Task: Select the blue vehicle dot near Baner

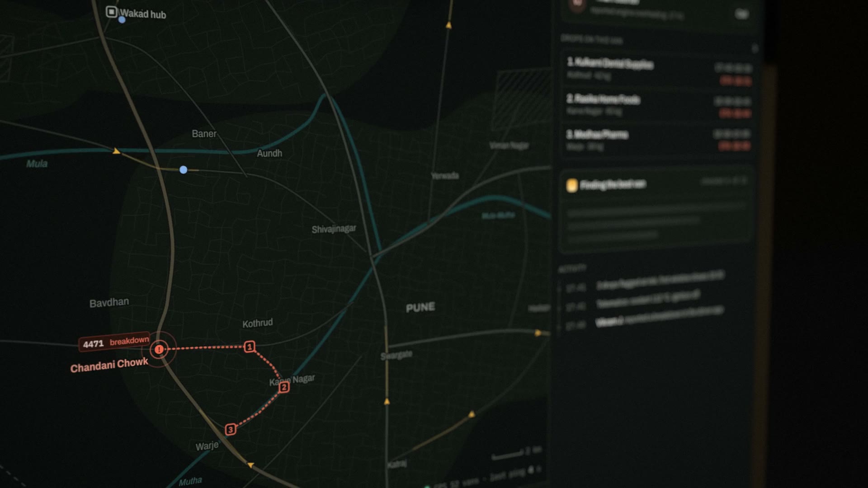Action: pyautogui.click(x=183, y=170)
